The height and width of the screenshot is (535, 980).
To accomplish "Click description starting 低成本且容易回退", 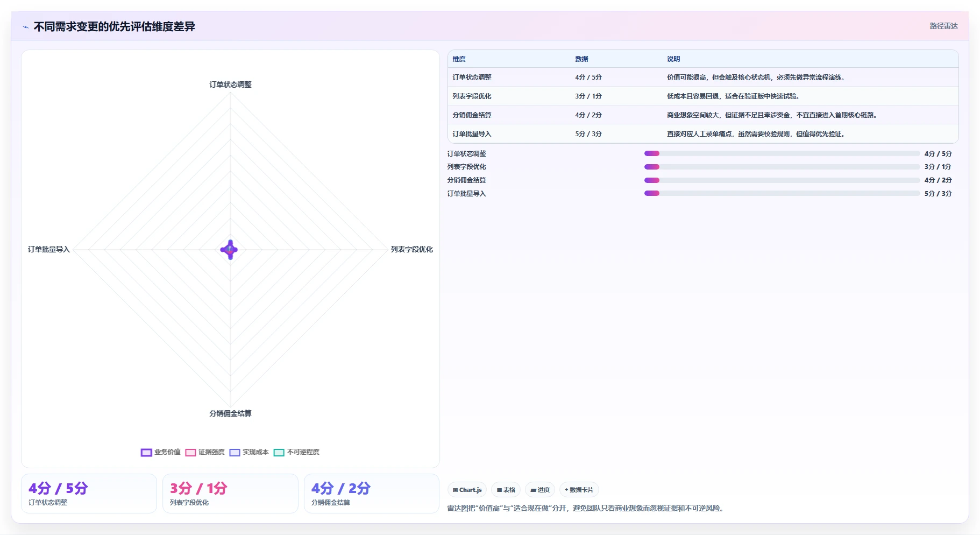I will (734, 96).
